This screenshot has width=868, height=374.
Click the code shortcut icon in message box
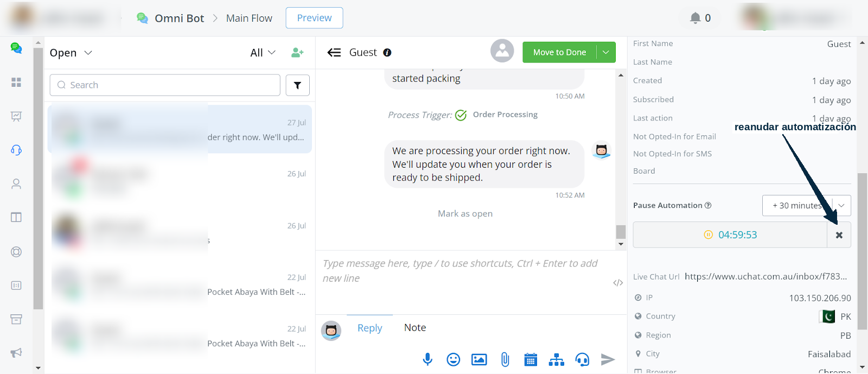coord(618,283)
